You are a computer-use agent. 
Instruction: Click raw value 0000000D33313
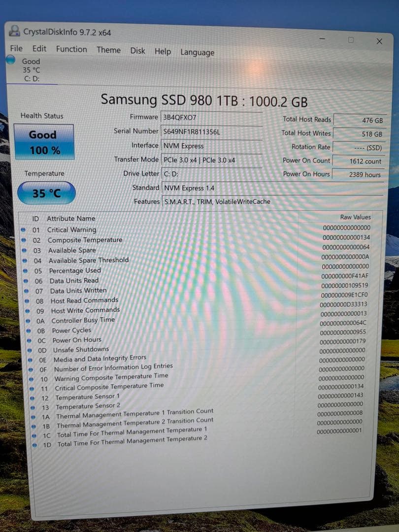coord(343,304)
